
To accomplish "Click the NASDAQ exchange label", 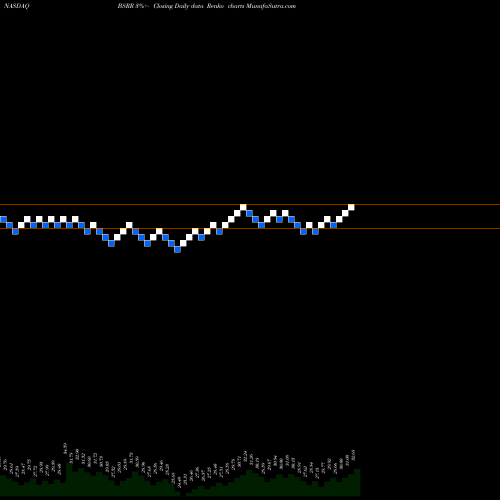I will pyautogui.click(x=17, y=6).
